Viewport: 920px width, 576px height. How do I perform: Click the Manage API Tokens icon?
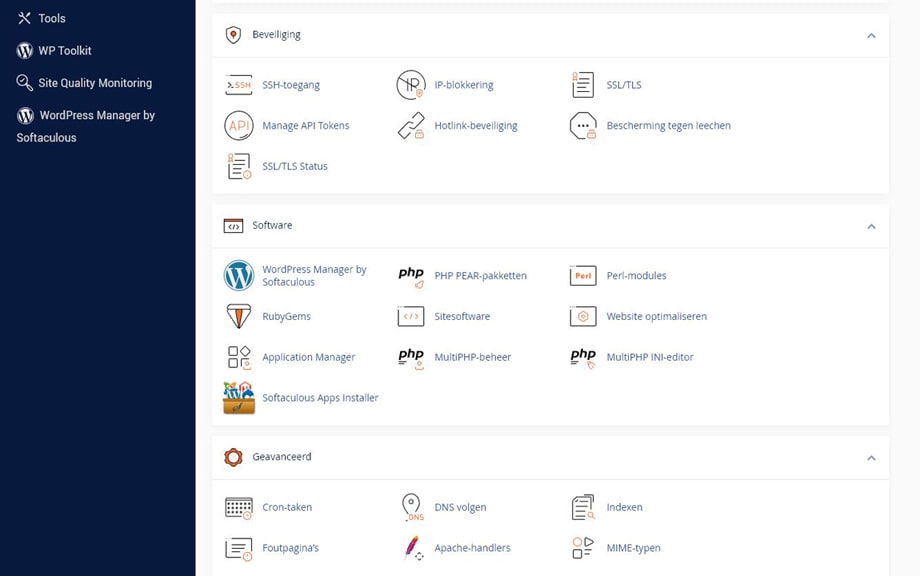click(239, 126)
